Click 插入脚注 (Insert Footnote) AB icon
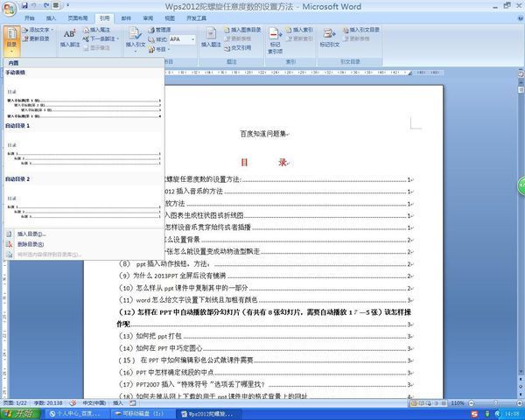 click(x=70, y=38)
